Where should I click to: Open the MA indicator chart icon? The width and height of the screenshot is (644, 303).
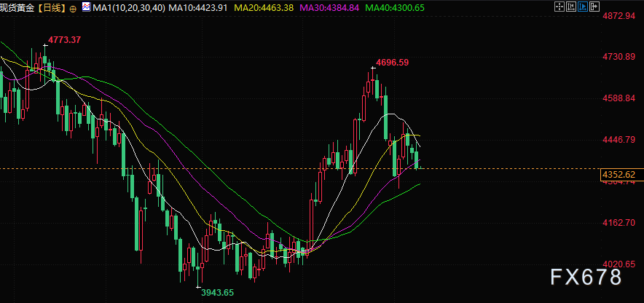pos(86,7)
